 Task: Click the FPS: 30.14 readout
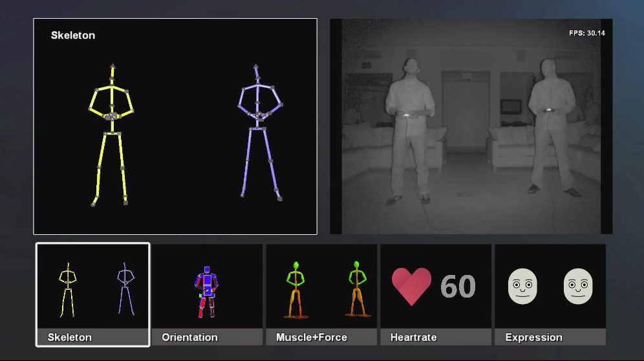[587, 33]
